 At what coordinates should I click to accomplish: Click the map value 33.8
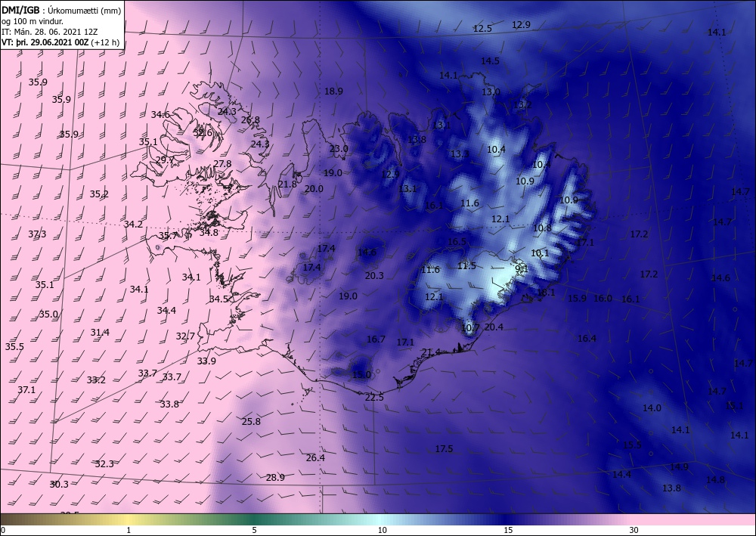tap(169, 404)
